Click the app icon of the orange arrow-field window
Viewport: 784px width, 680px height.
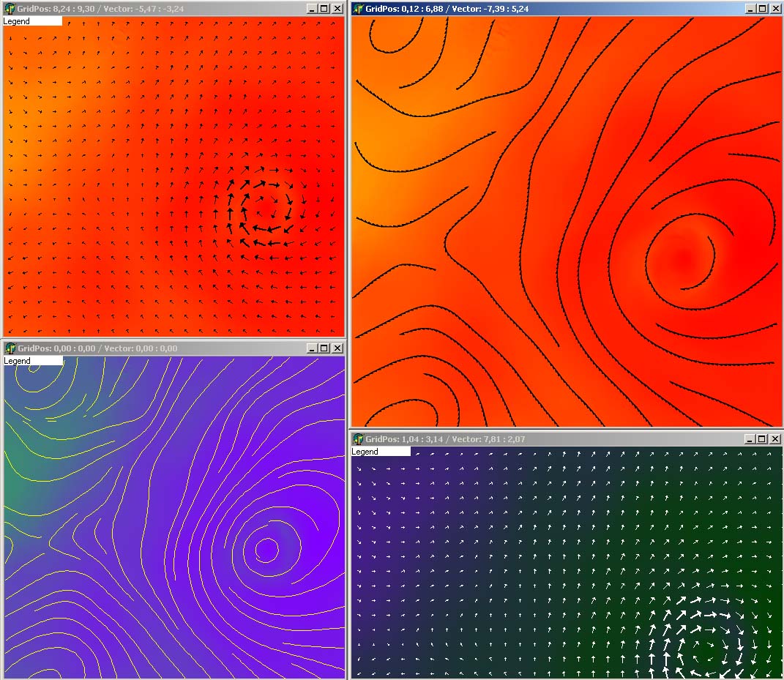tap(10, 9)
